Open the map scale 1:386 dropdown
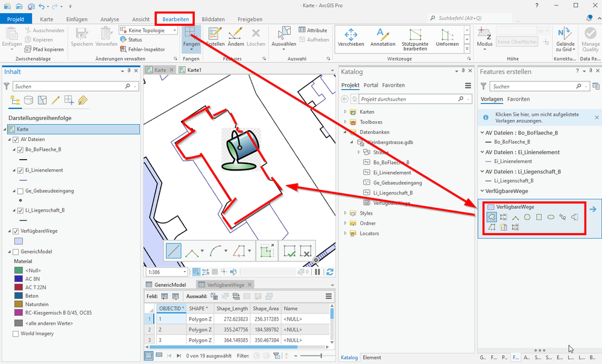The width and height of the screenshot is (602, 364). point(185,272)
